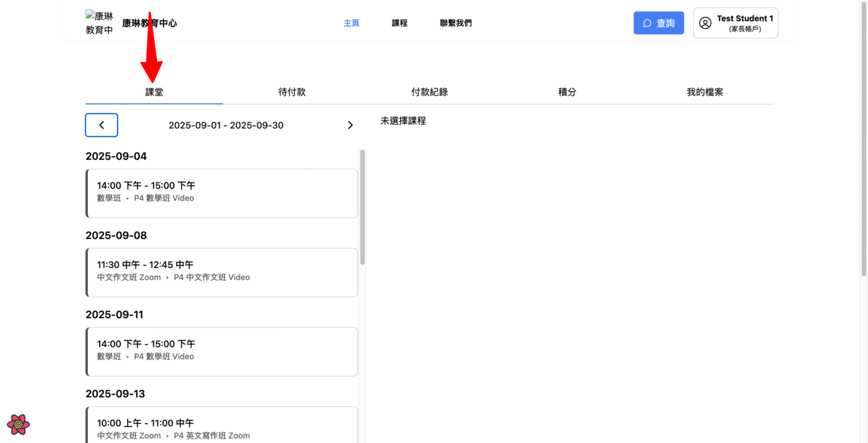Viewport: 868px width, 443px height.
Task: Click the lesson list scrollbar
Action: pyautogui.click(x=362, y=207)
